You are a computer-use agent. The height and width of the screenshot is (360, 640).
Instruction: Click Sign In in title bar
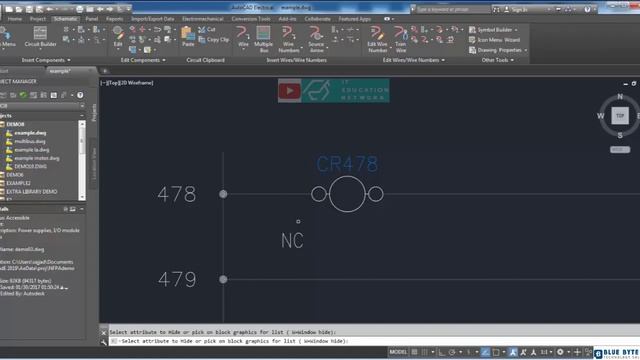[519, 9]
